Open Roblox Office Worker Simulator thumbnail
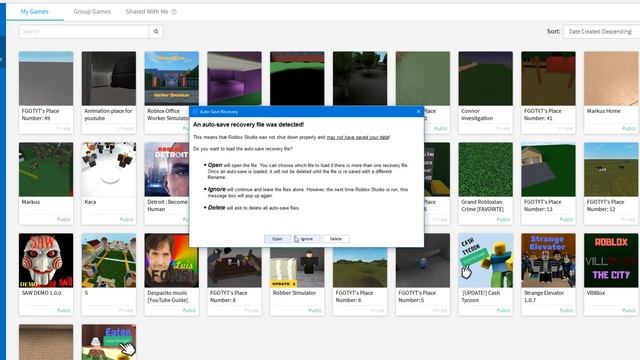640x360 pixels. (172, 78)
